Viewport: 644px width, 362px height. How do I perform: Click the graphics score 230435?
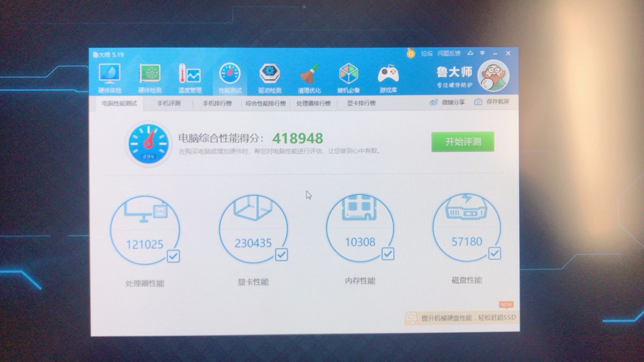(253, 243)
